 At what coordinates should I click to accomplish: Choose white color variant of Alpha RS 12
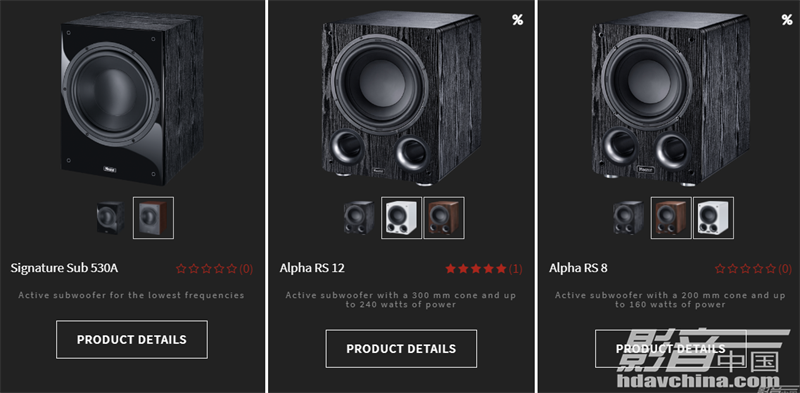pos(402,218)
